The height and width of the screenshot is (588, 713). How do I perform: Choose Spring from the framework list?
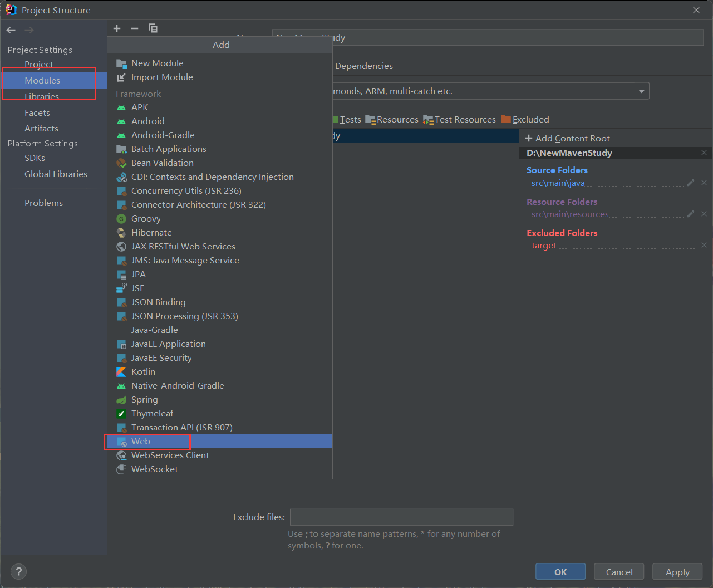145,400
